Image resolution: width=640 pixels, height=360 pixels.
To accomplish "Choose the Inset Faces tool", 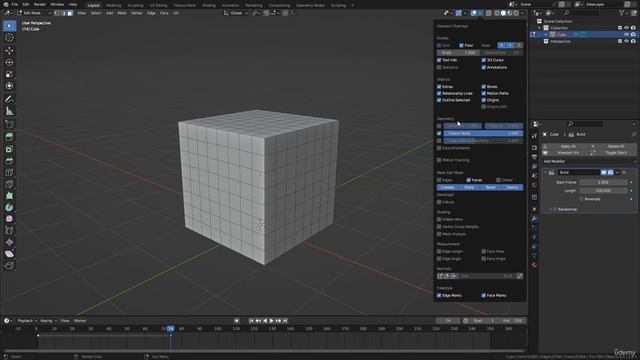I will [9, 149].
